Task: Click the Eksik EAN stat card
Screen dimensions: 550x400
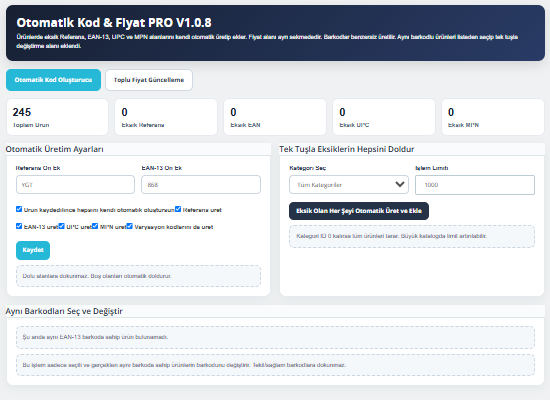Action: (x=275, y=117)
